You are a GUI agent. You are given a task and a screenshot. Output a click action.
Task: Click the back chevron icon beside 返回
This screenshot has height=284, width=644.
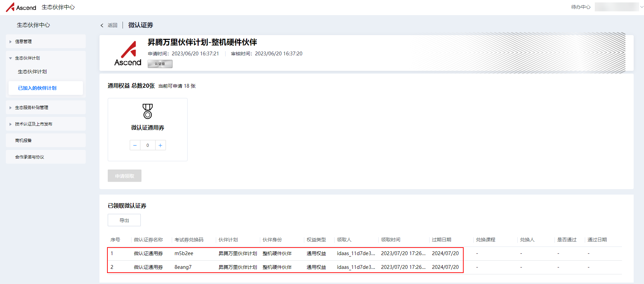tap(102, 25)
